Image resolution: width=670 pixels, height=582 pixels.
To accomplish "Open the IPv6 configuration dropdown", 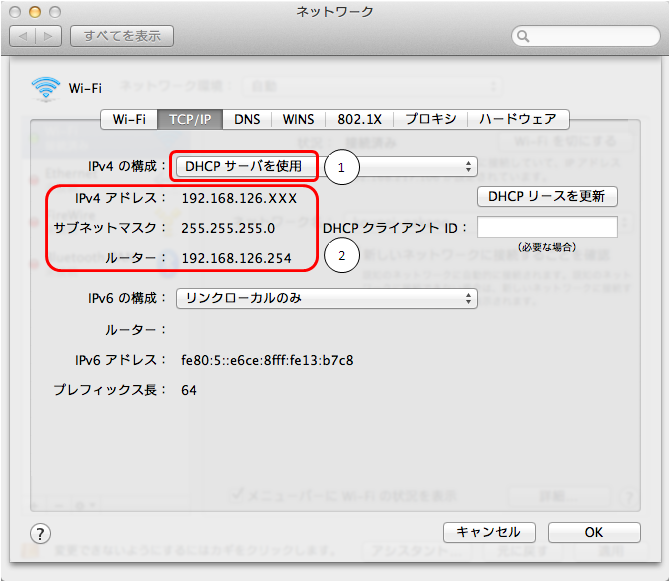I will coord(327,298).
